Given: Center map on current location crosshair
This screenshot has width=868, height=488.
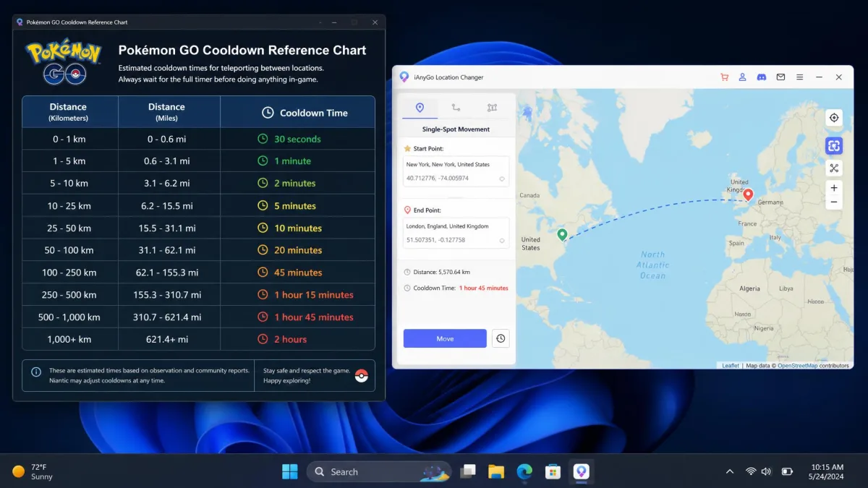Looking at the screenshot, I should (x=834, y=118).
